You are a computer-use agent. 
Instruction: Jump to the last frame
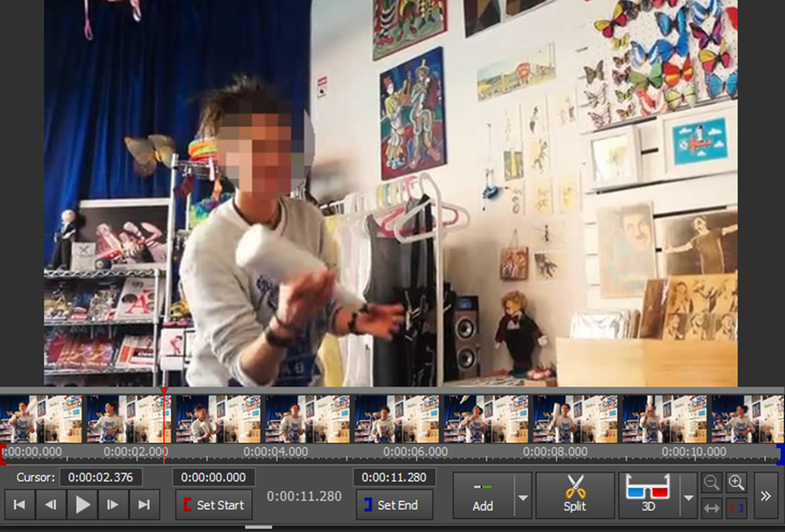tap(144, 505)
